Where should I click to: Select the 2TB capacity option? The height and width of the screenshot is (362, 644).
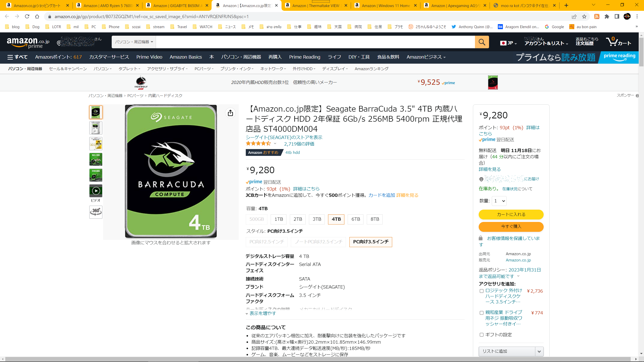click(x=298, y=219)
